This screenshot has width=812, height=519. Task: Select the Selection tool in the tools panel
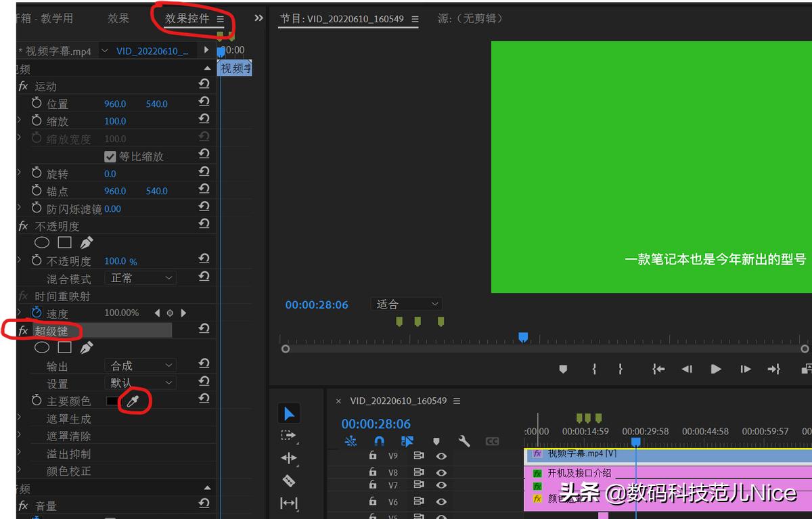pyautogui.click(x=289, y=413)
